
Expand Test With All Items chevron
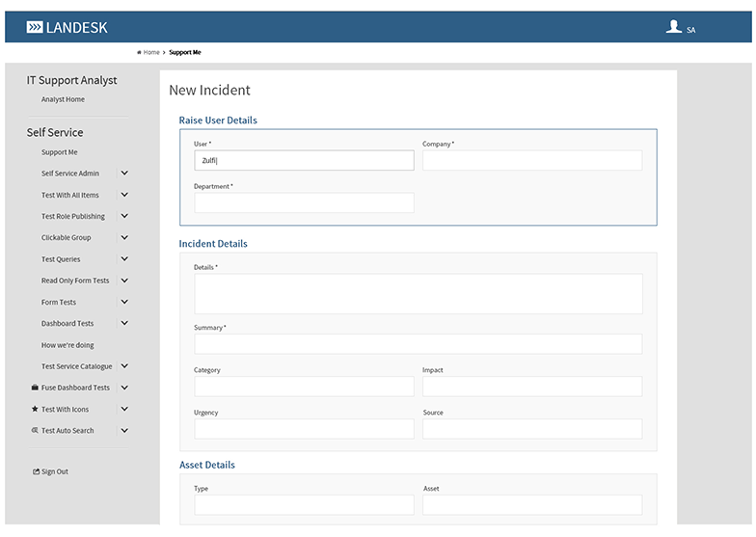click(x=124, y=195)
